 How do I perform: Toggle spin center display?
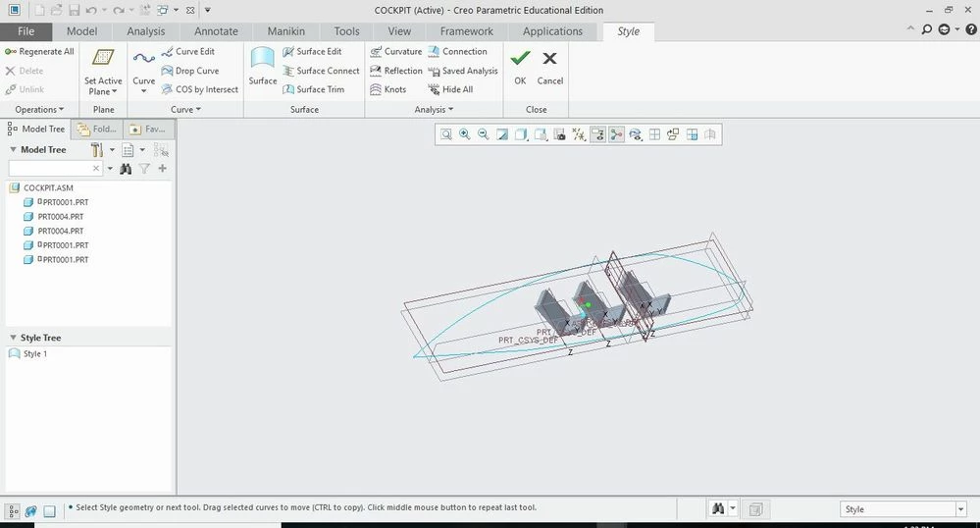(x=617, y=134)
